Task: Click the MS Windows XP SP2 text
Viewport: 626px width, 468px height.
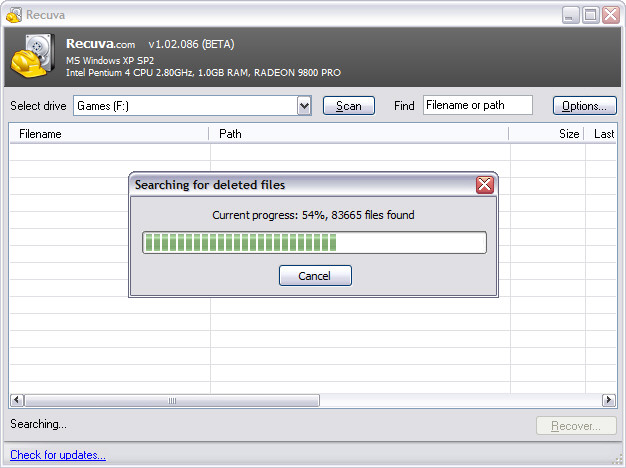Action: 110,61
